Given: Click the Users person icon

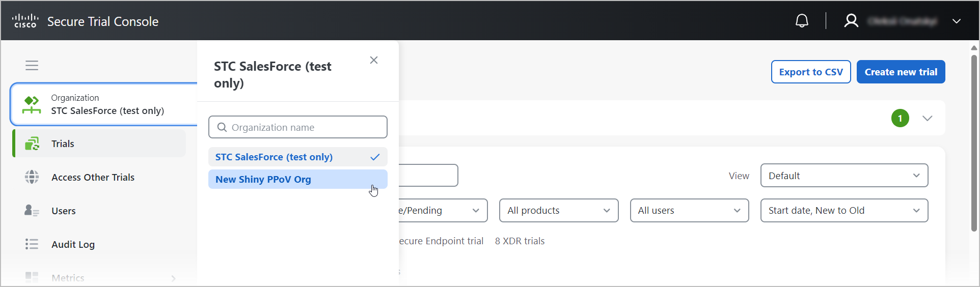Looking at the screenshot, I should point(32,211).
